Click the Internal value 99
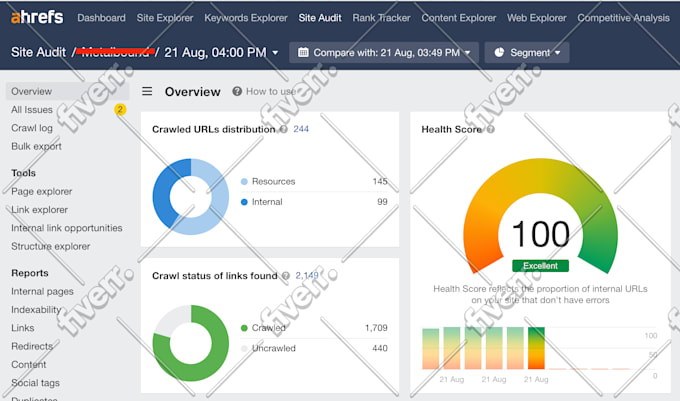680x401 pixels. click(382, 202)
